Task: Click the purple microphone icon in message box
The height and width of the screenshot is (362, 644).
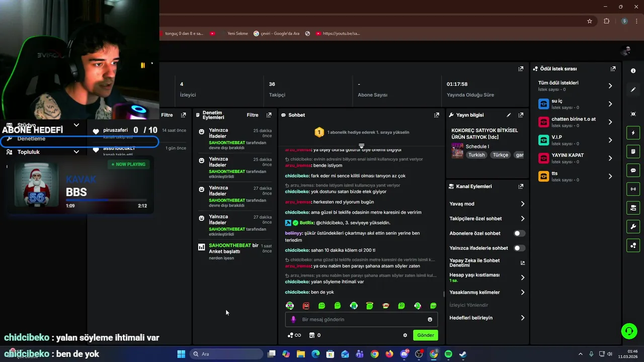Action: click(293, 319)
